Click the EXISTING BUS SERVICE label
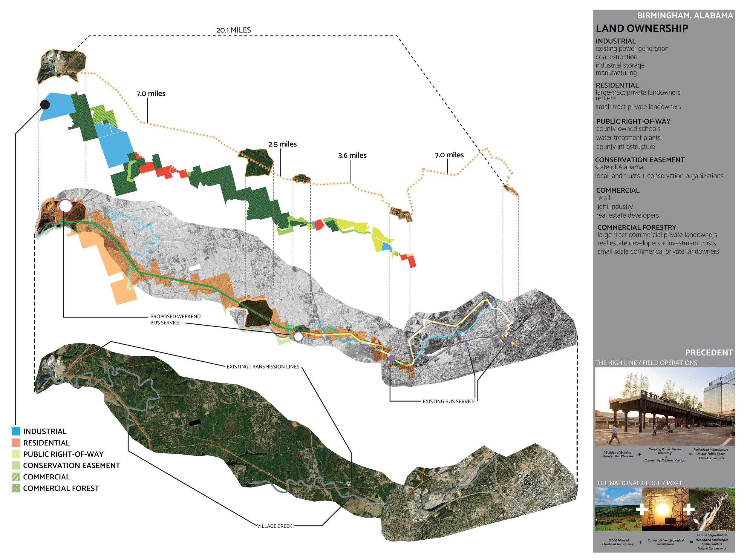 pos(448,401)
